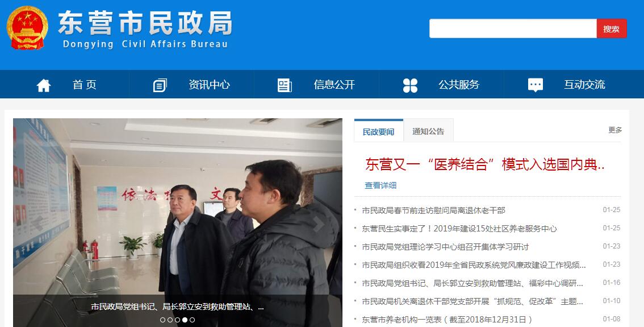Click the 资讯中心 document icon

(x=160, y=85)
